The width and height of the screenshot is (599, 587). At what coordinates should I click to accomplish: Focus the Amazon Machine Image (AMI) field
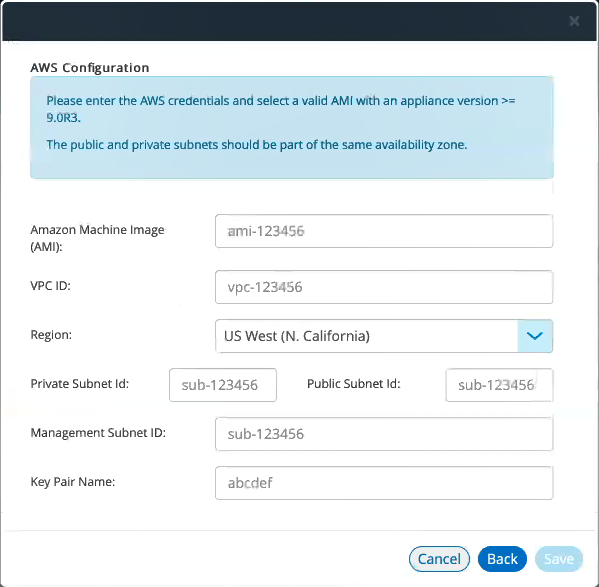coord(384,231)
